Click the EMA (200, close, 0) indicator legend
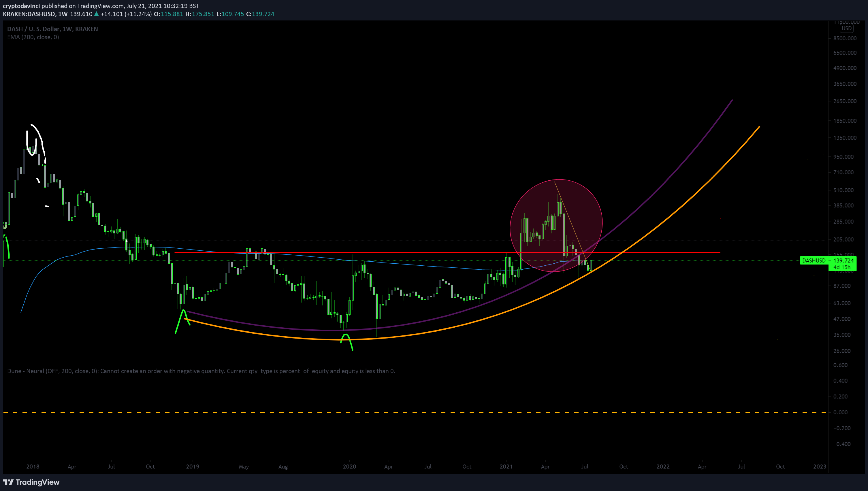 pos(33,37)
